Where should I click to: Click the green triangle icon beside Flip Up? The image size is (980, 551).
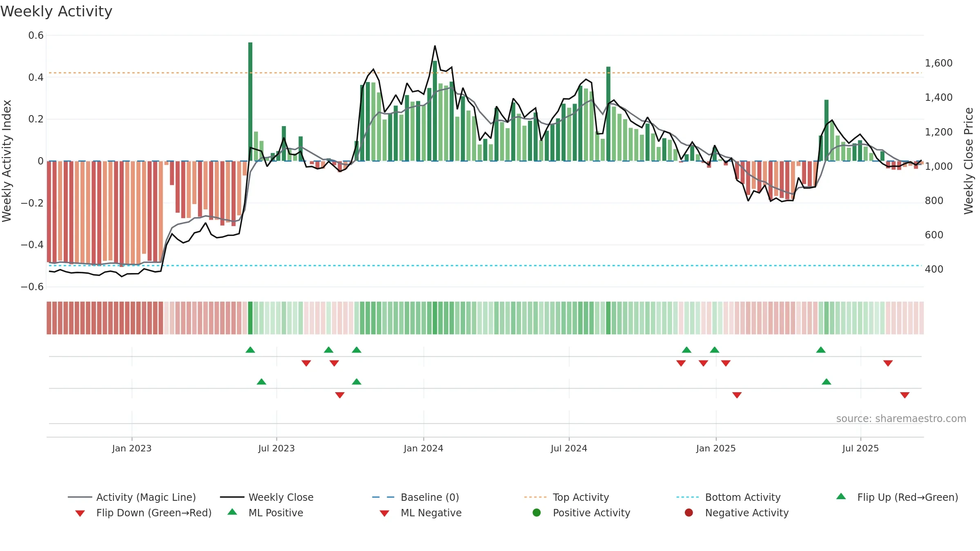coord(841,496)
